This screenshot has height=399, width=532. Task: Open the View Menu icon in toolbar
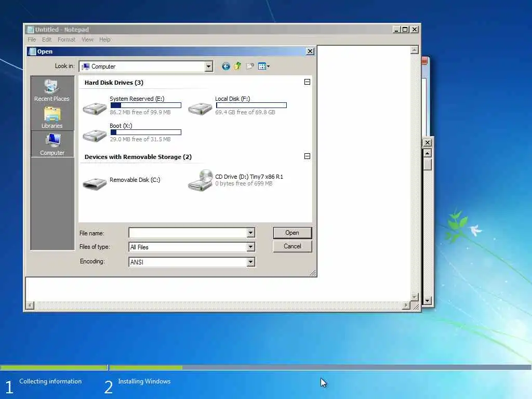[263, 66]
